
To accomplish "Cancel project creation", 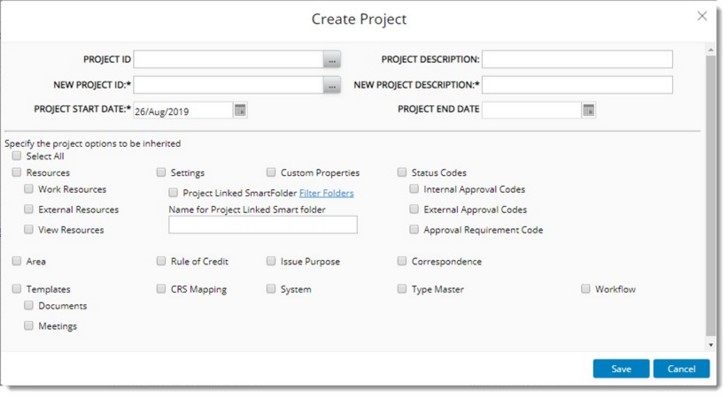I will 681,369.
